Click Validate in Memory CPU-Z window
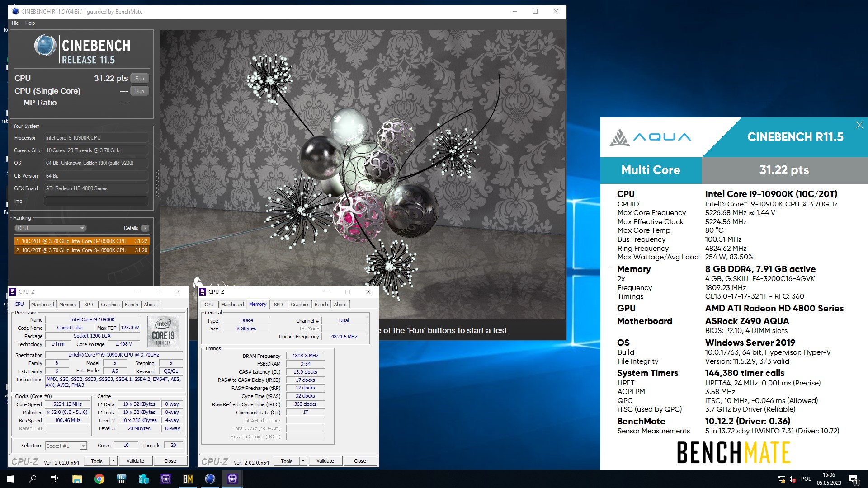 tap(325, 461)
